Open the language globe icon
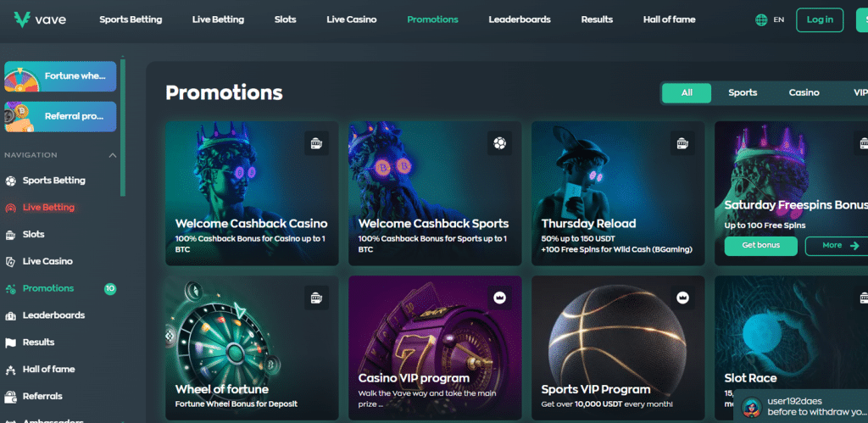Viewport: 868px width, 423px height. [761, 20]
